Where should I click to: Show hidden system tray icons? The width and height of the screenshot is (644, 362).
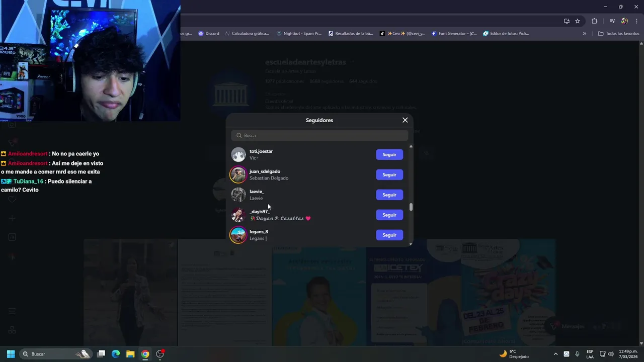(x=555, y=354)
